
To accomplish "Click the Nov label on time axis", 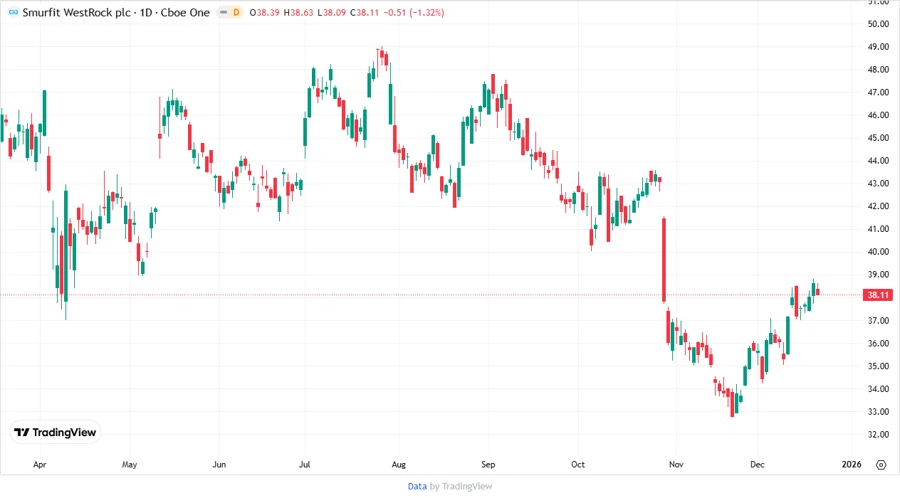I will tap(676, 464).
